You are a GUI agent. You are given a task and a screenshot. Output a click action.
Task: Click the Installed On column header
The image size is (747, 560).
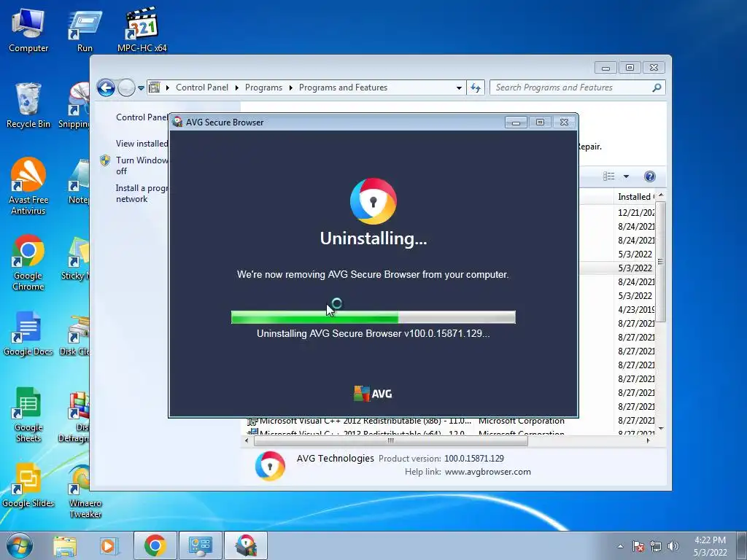pyautogui.click(x=635, y=197)
